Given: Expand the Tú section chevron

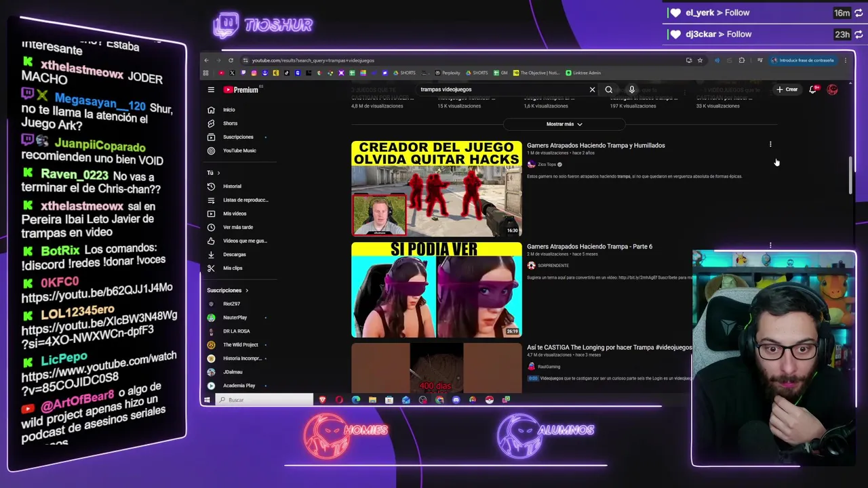Looking at the screenshot, I should [218, 173].
